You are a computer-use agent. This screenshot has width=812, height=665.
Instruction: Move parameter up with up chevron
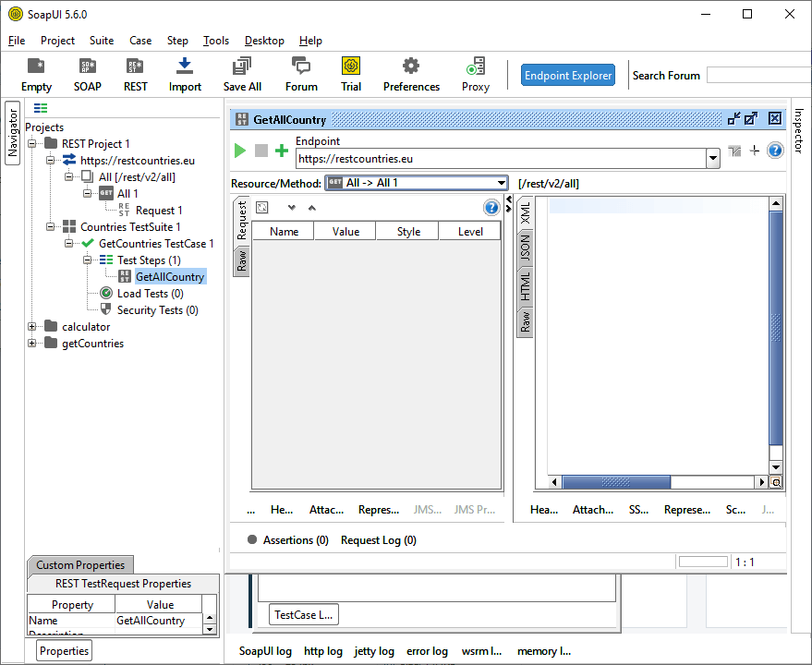pos(311,208)
